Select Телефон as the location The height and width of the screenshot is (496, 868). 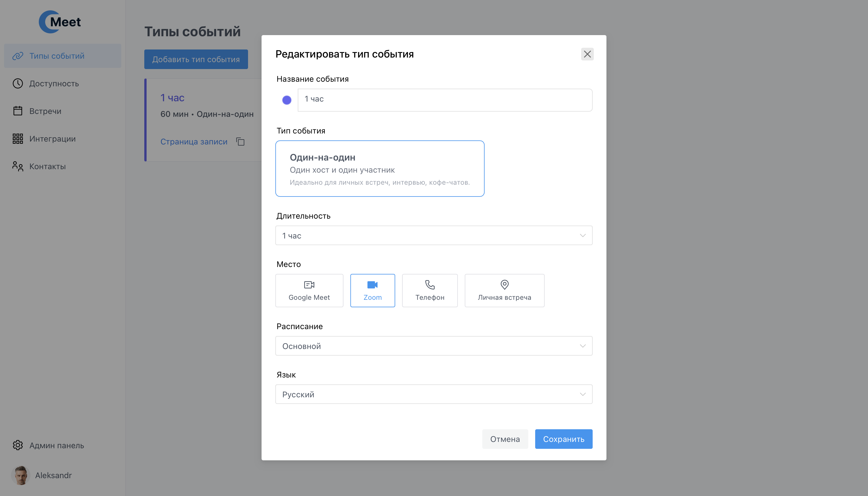430,291
